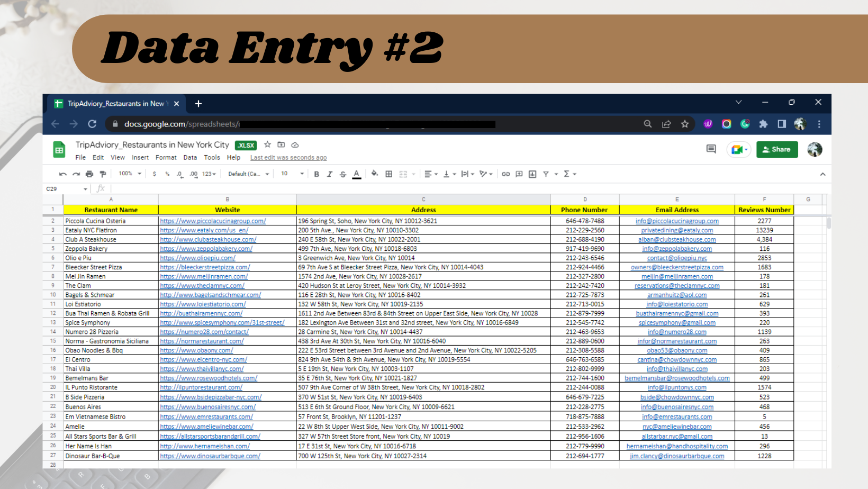Open the piccolacucinagroup.com website link
Screen dimensions: 868x489
click(x=213, y=221)
